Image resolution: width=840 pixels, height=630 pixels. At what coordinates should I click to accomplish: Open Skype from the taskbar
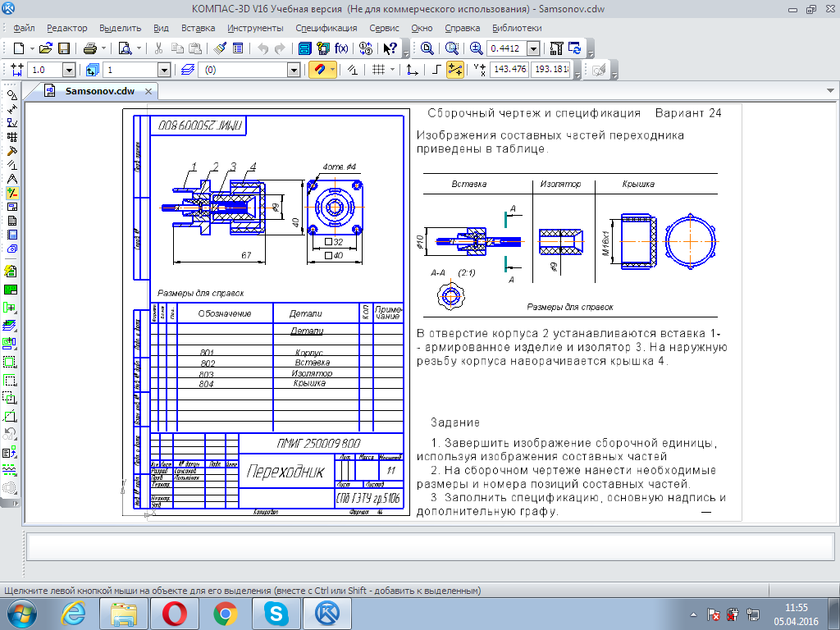pos(276,614)
